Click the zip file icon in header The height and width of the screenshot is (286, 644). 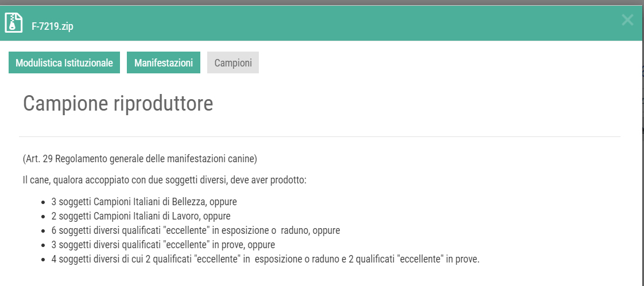point(14,22)
